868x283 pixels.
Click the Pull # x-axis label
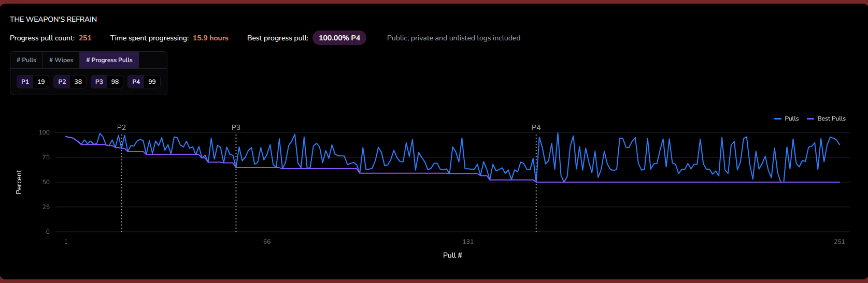pyautogui.click(x=452, y=255)
